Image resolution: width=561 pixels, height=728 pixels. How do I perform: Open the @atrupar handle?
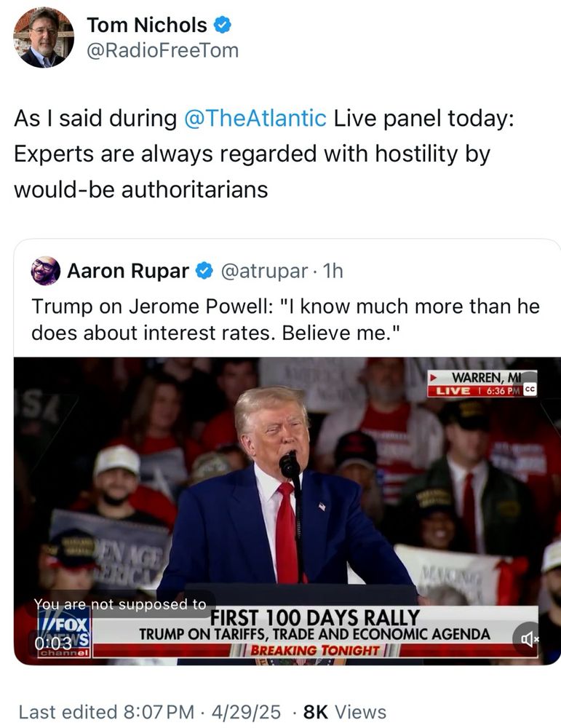264,271
